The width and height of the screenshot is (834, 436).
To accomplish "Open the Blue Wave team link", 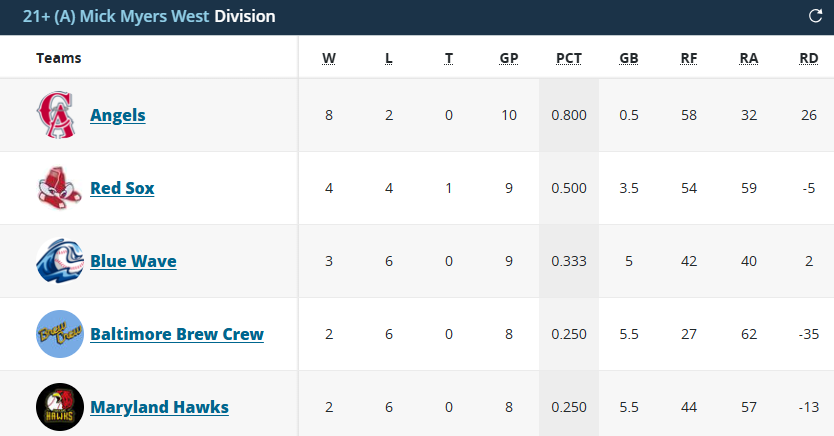I will 133,261.
